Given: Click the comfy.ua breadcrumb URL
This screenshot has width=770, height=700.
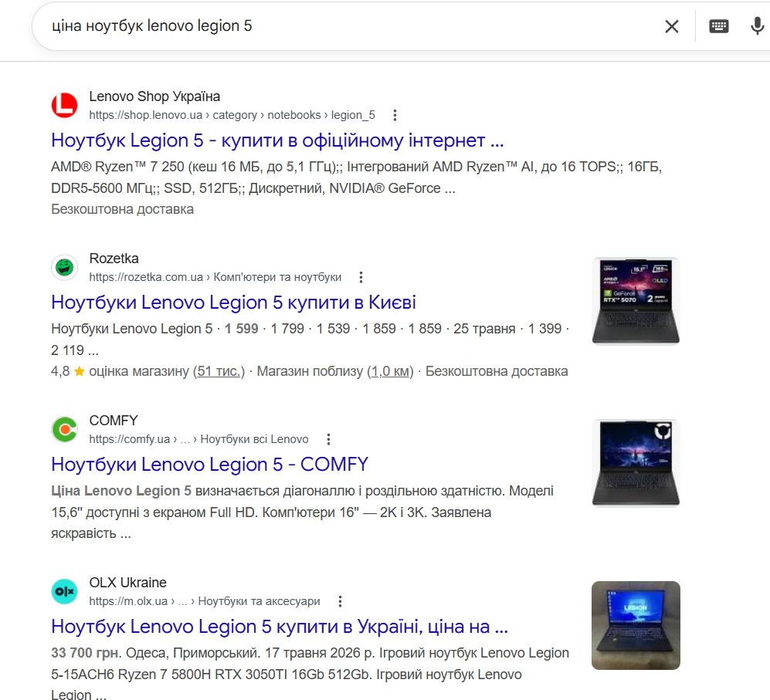Looking at the screenshot, I should [198, 439].
